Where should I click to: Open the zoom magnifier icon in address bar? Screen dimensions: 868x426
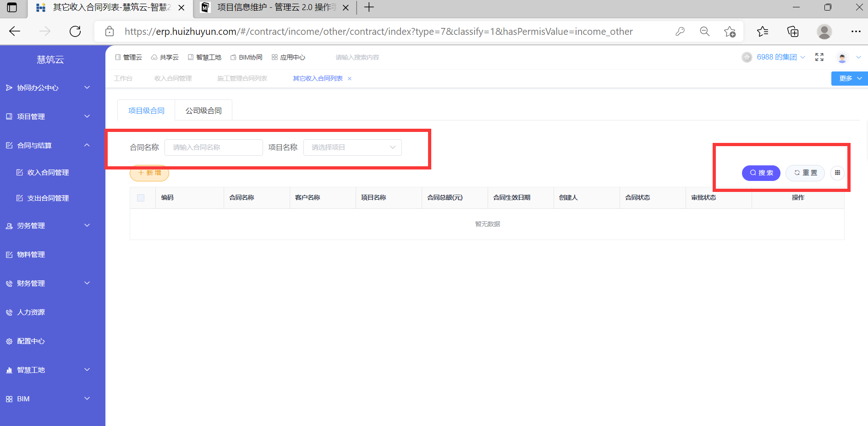(x=705, y=31)
